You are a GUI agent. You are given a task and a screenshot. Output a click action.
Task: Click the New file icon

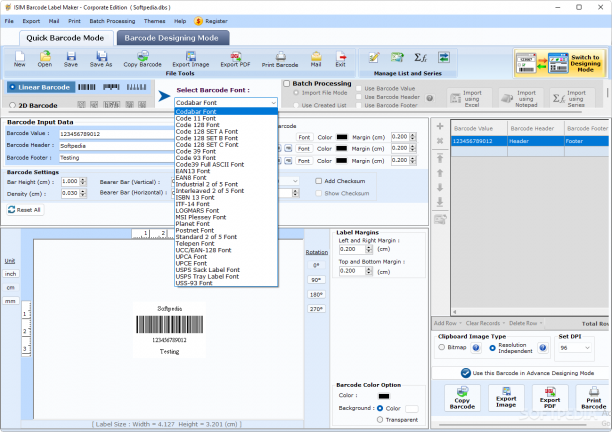pos(20,59)
